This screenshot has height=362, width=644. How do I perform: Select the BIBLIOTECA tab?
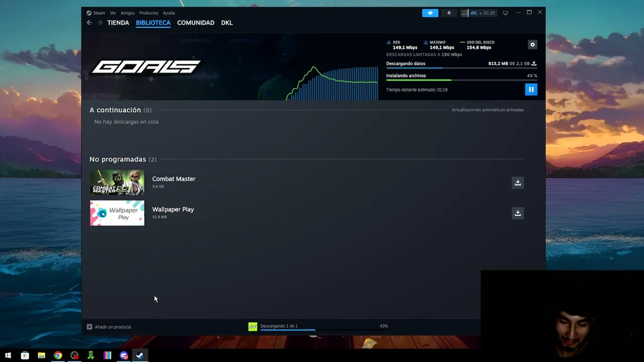tap(153, 23)
